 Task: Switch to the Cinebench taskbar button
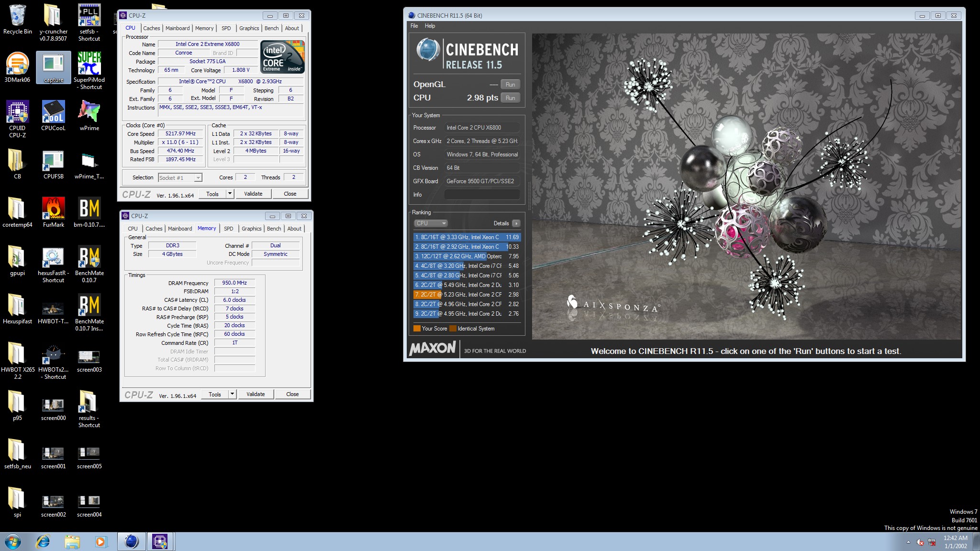132,541
